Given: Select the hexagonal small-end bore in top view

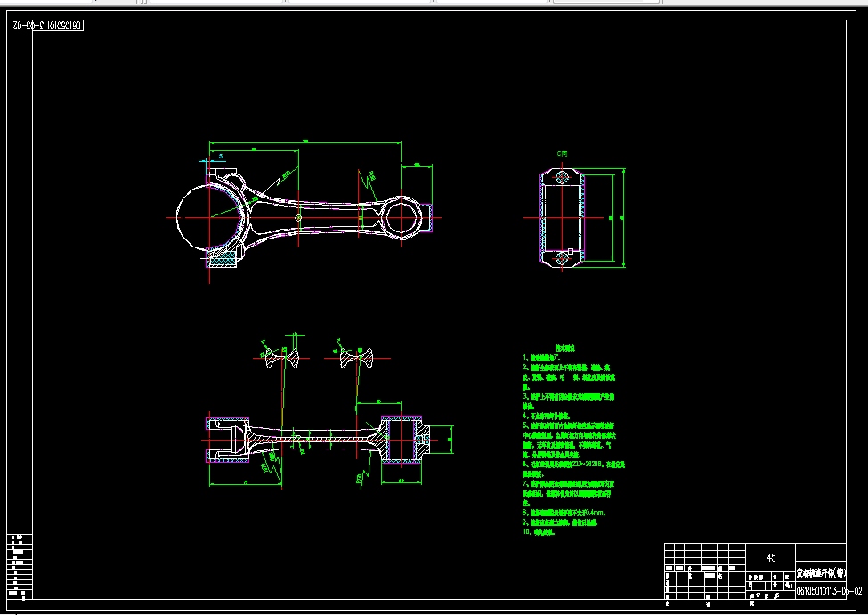Looking at the screenshot, I should pyautogui.click(x=401, y=217).
